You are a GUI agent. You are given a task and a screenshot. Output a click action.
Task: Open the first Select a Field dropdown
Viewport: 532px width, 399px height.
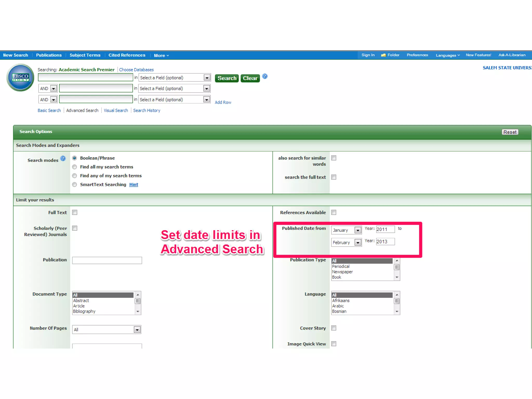[x=207, y=78]
